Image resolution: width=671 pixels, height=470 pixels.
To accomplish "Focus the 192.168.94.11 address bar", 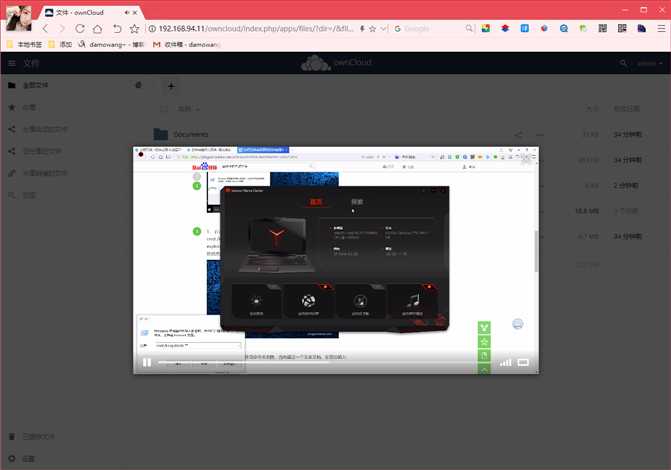I will pyautogui.click(x=256, y=29).
